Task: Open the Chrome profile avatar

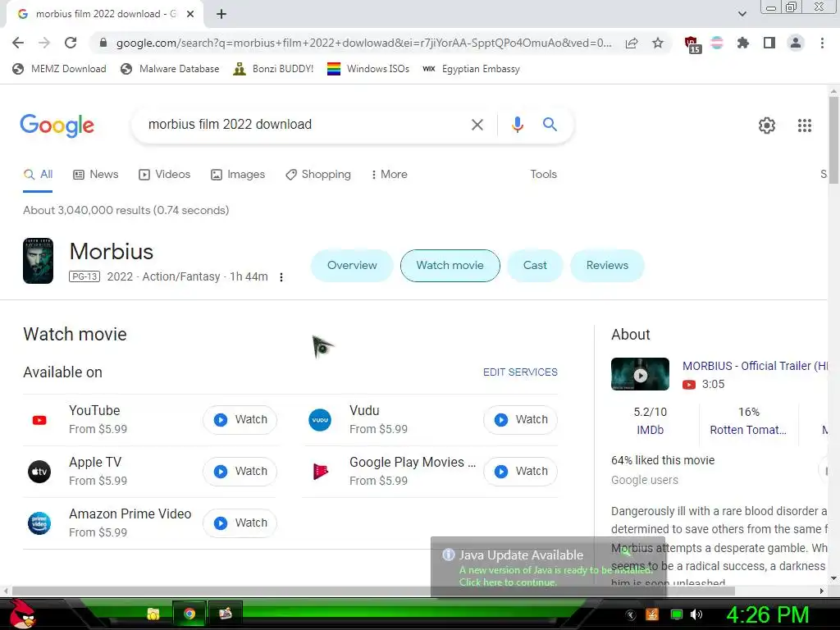Action: coord(796,43)
